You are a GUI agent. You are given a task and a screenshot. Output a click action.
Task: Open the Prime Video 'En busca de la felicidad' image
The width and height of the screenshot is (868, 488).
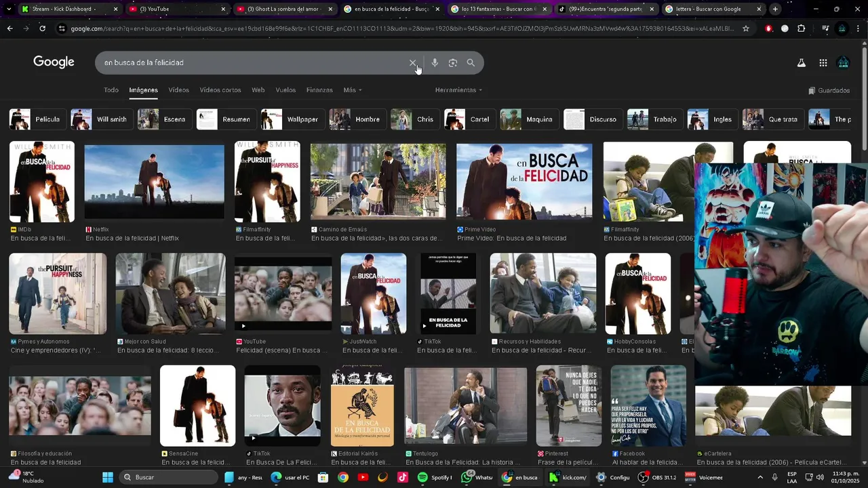click(524, 182)
